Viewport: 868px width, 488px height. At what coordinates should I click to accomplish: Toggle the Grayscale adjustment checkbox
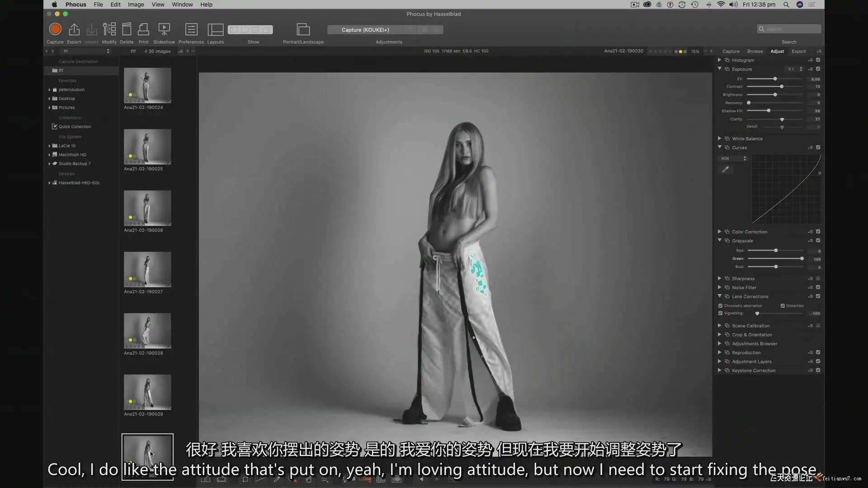818,241
